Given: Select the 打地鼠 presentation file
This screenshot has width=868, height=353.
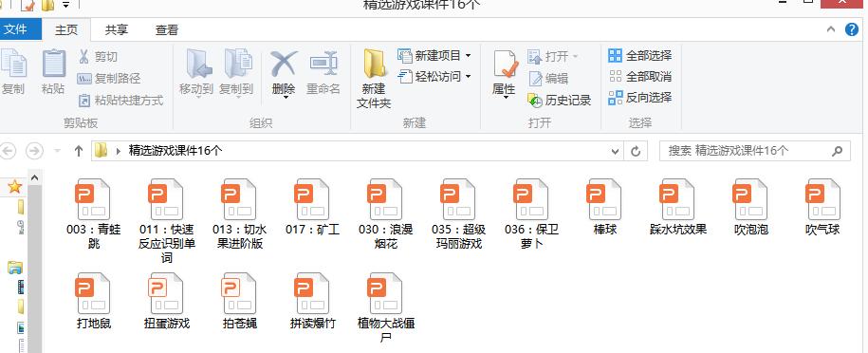Looking at the screenshot, I should 93,294.
